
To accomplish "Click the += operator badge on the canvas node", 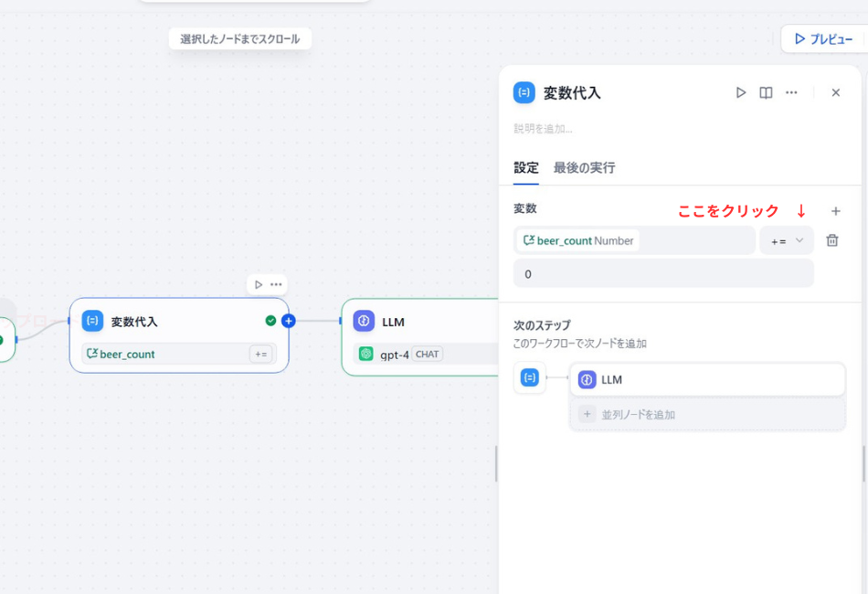I will (x=261, y=354).
